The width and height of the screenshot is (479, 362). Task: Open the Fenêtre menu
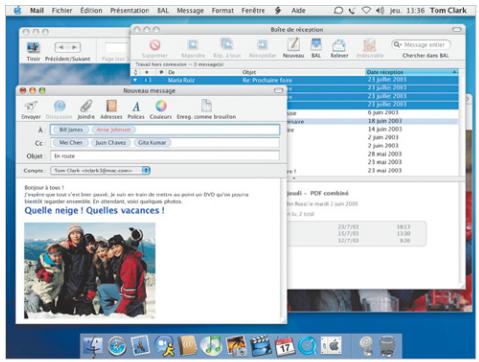pos(253,11)
